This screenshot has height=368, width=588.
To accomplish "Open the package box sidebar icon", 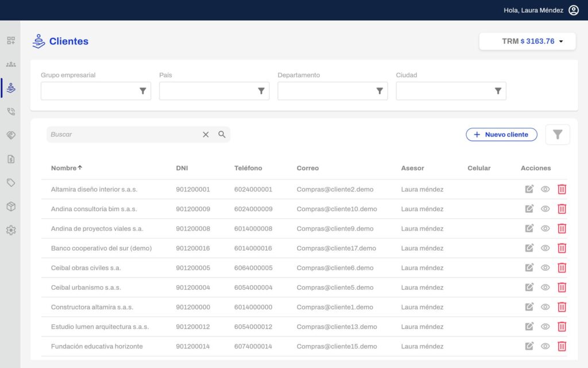I will pyautogui.click(x=11, y=206).
